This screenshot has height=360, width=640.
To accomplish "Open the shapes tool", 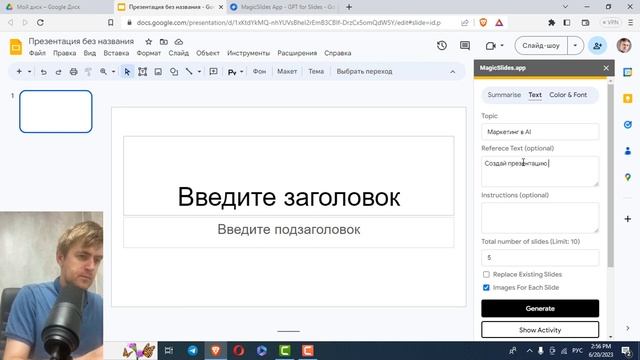I will coord(174,72).
